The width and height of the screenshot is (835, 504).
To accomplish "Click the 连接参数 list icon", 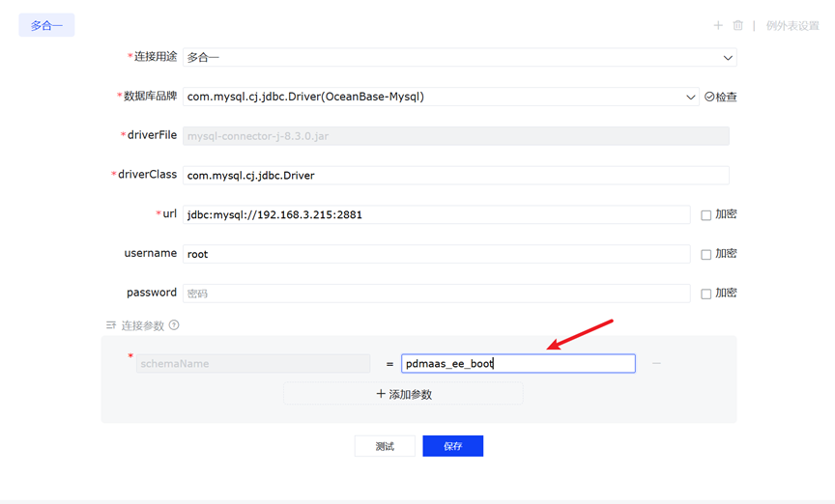I will [x=111, y=325].
